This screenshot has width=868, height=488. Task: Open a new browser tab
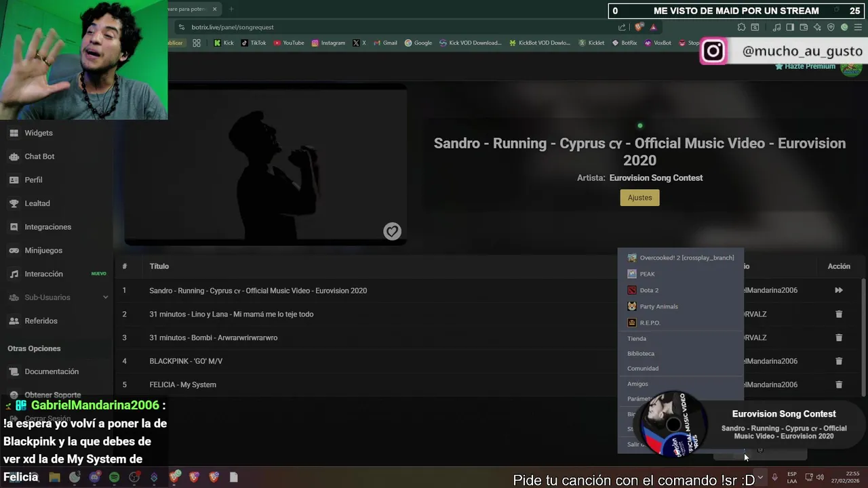pyautogui.click(x=231, y=9)
